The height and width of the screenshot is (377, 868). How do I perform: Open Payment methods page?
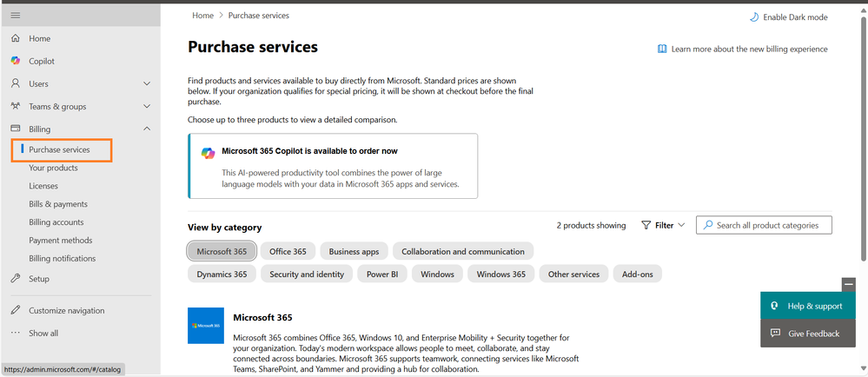(x=60, y=241)
